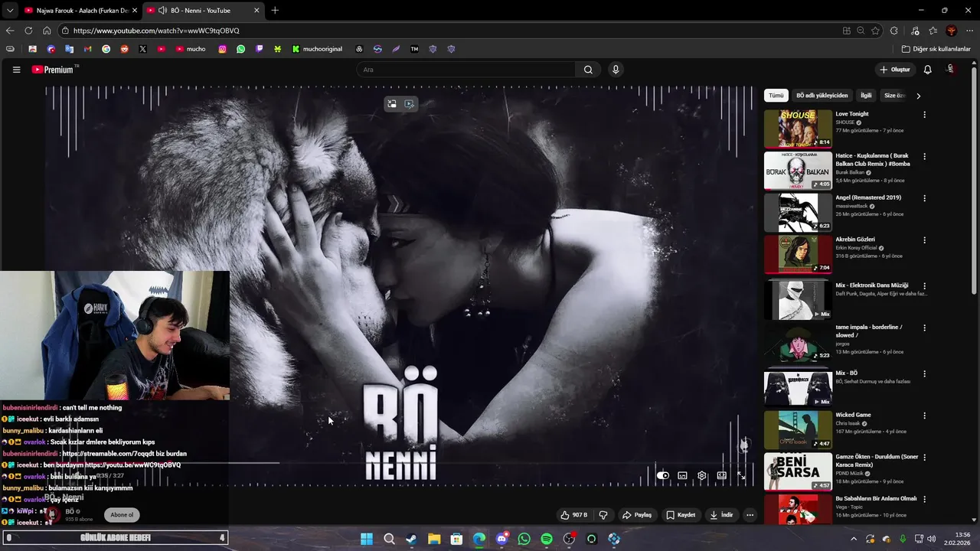Toggle autoplay switch in the player
The height and width of the screenshot is (551, 980).
[663, 475]
